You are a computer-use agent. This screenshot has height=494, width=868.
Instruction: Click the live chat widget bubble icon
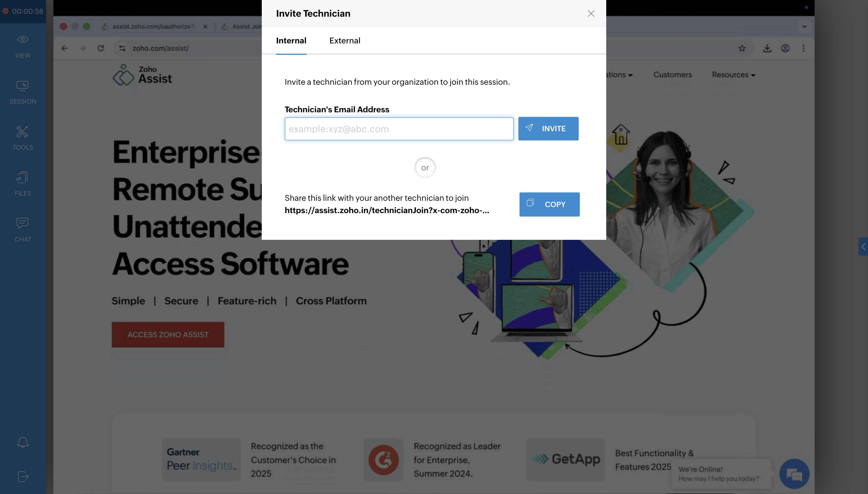[794, 474]
